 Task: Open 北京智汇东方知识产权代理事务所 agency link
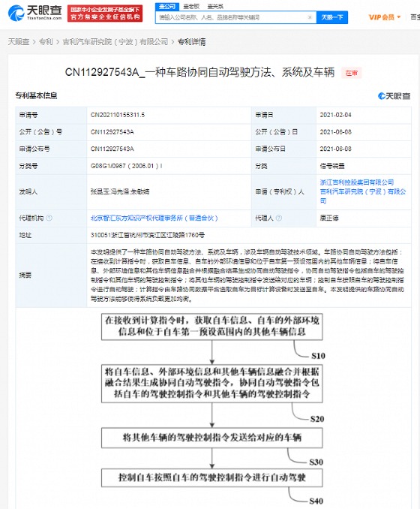tap(154, 218)
